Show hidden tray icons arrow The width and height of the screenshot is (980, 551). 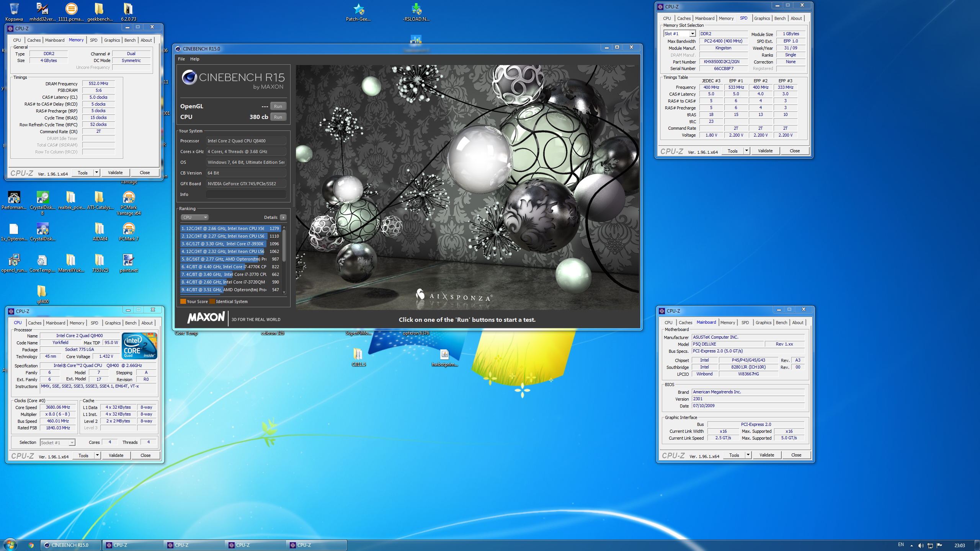click(911, 545)
